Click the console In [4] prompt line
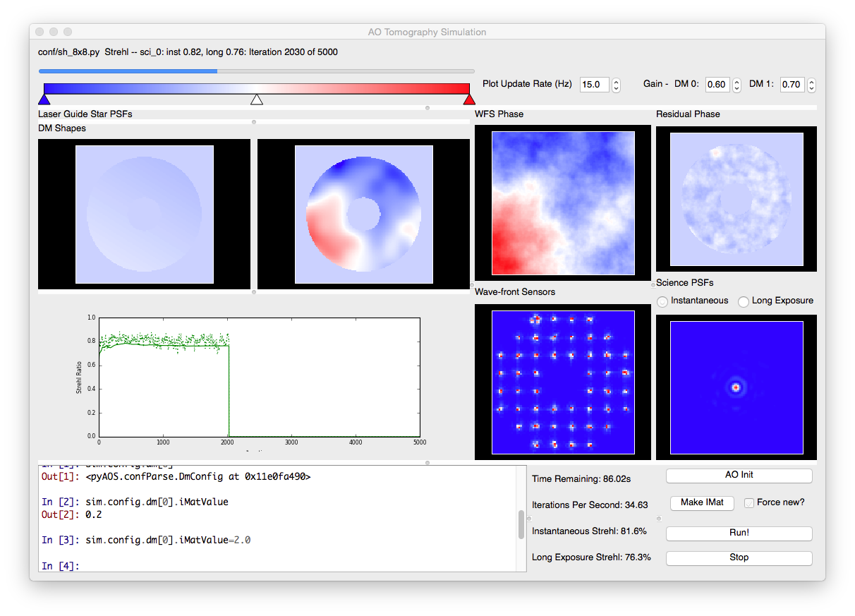The height and width of the screenshot is (616, 855). tap(61, 566)
